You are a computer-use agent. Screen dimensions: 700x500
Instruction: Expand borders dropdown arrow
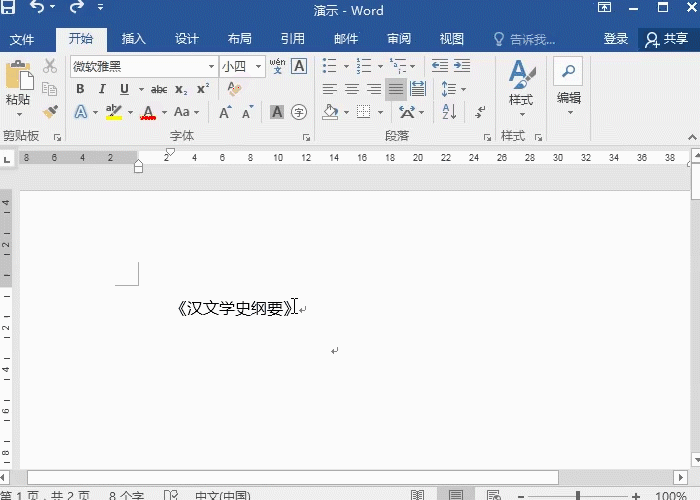point(380,112)
